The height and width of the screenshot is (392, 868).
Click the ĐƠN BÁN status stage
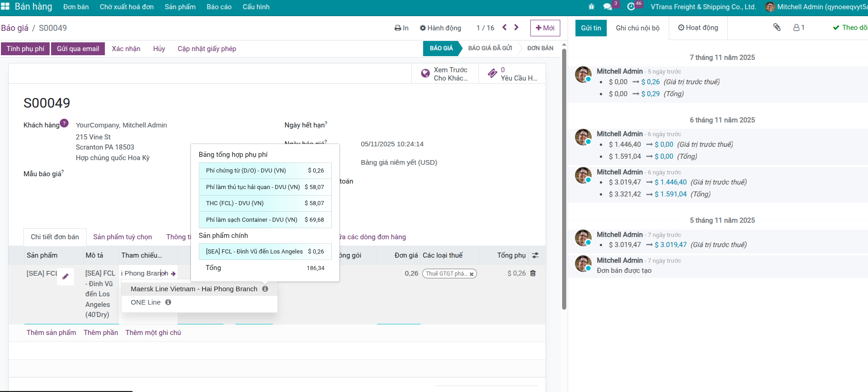(x=540, y=48)
